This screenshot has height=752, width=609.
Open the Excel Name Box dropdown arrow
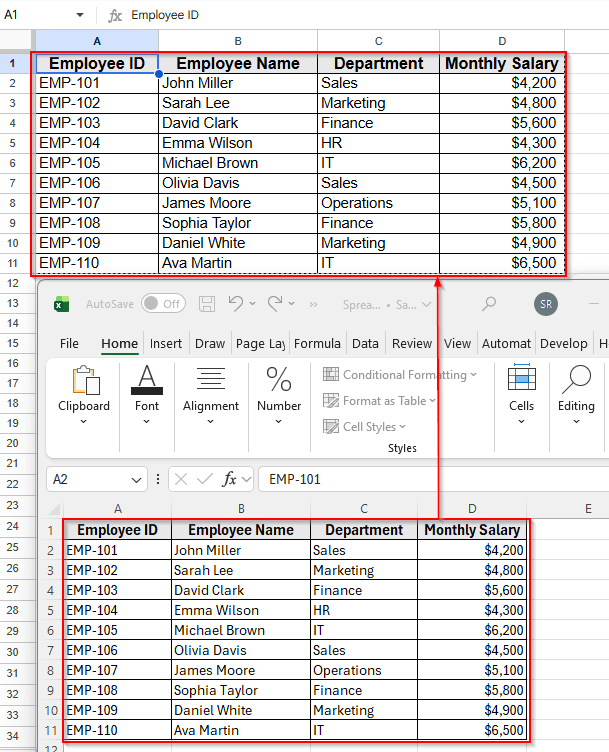(x=136, y=480)
